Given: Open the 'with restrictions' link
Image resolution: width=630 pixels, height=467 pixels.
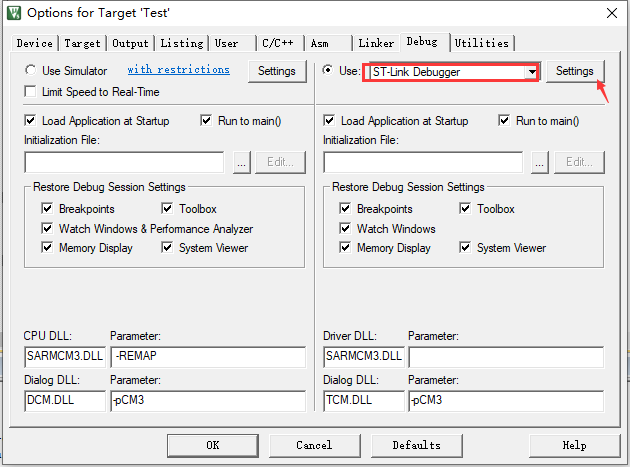Looking at the screenshot, I should coord(178,70).
